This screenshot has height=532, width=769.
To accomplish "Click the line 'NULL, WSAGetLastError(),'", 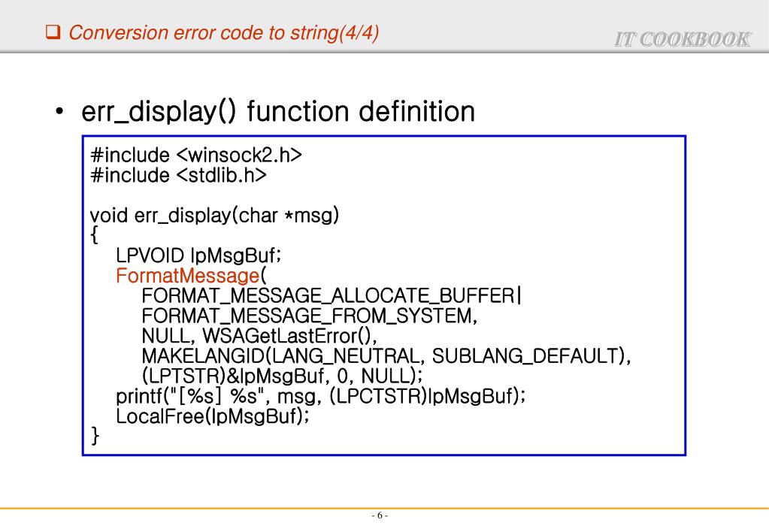I will click(x=259, y=336).
